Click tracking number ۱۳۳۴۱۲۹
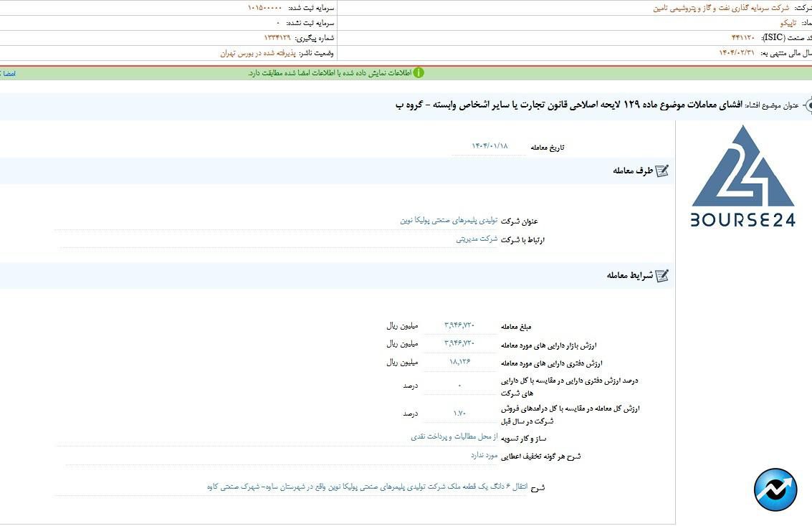The height and width of the screenshot is (526, 812). pos(277,38)
